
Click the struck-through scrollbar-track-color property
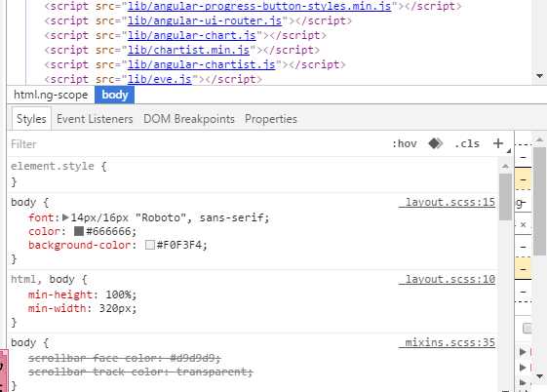click(x=140, y=372)
